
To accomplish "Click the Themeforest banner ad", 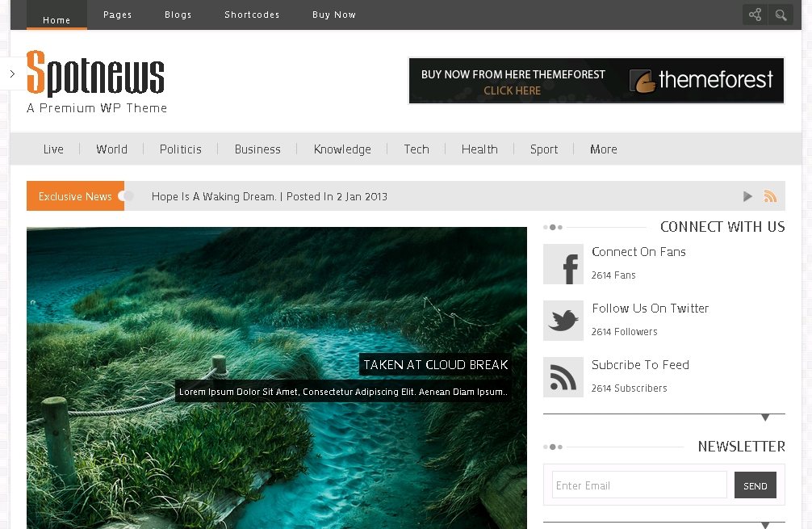I will (596, 81).
